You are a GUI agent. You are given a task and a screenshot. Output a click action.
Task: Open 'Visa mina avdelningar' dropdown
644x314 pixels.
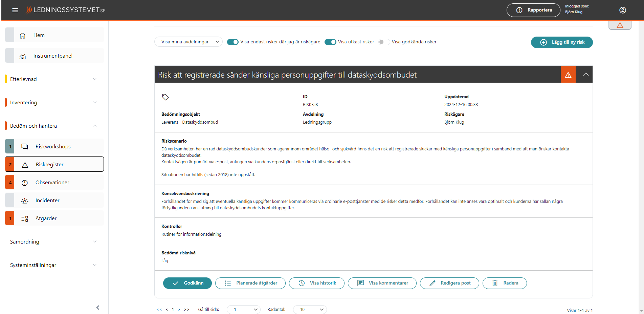188,42
